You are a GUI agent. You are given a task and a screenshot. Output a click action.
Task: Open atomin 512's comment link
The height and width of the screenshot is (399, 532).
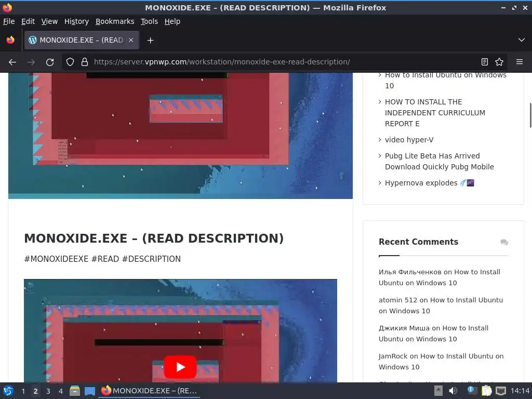click(441, 305)
